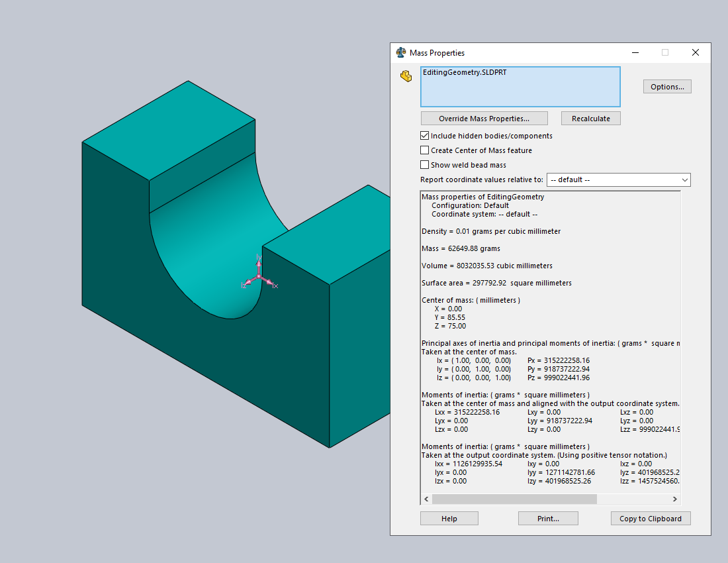
Task: Select EditingGeometry.SLDPRT in the selection box
Action: [465, 73]
